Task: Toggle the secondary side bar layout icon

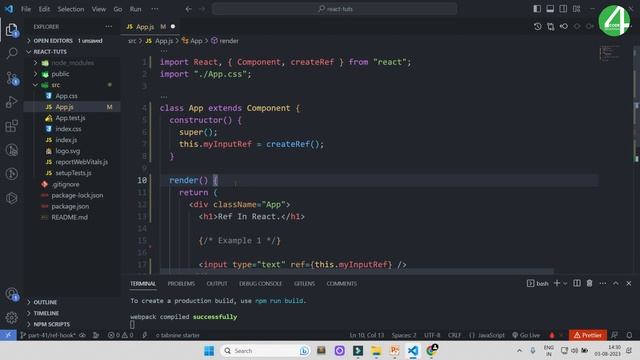Action: pos(563,9)
